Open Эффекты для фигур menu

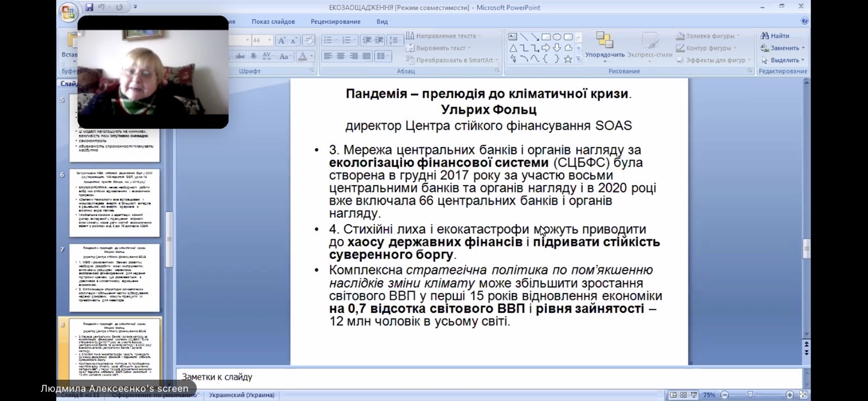click(713, 60)
